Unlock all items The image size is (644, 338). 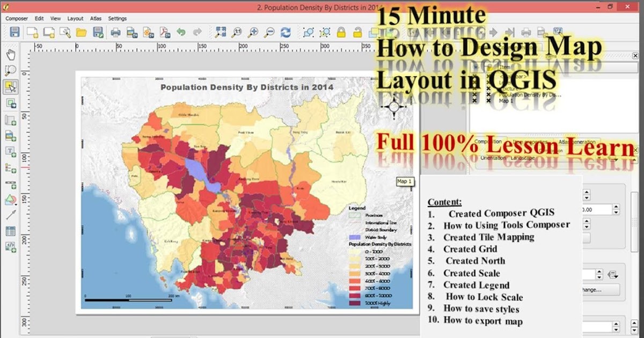click(x=357, y=32)
